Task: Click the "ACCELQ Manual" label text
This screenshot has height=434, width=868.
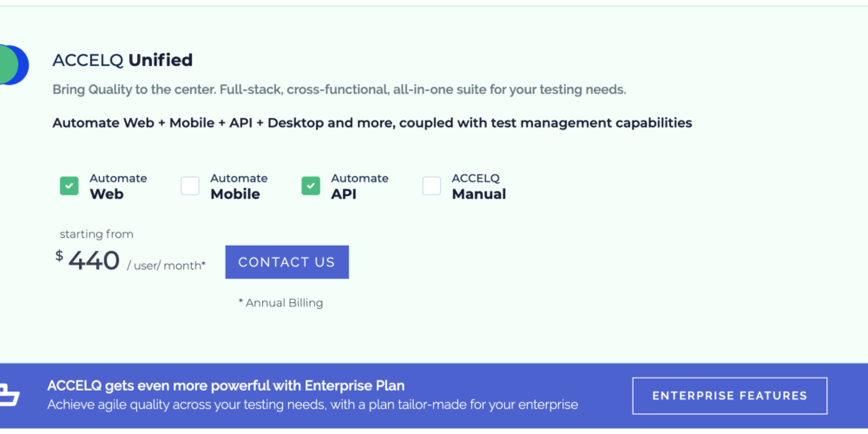Action: coord(478,187)
